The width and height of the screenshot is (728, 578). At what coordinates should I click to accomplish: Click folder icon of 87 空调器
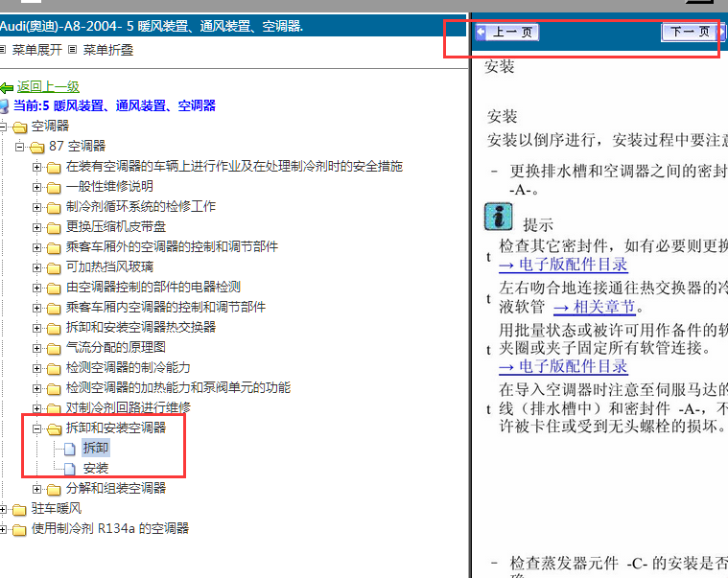(x=37, y=148)
